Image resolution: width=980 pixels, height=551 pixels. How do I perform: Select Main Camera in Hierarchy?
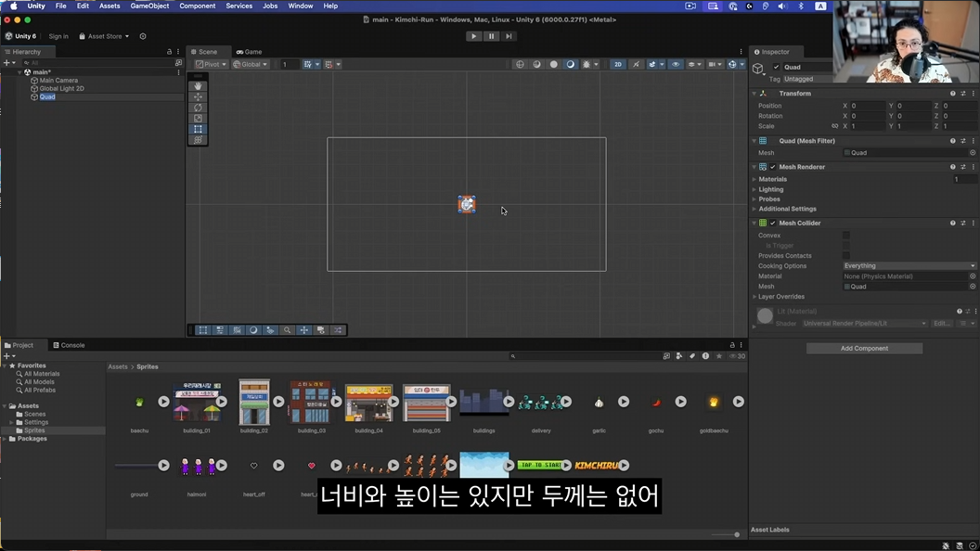(x=58, y=81)
